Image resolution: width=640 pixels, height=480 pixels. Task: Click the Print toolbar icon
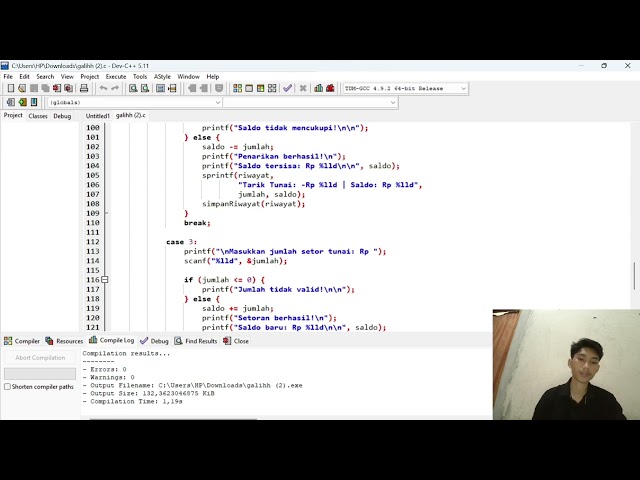pos(84,88)
